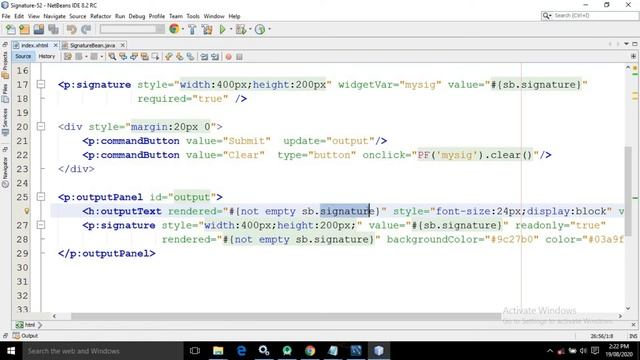Screen dimensions: 640x360
Task: Click the Save All toolbar icon
Action: 53,29
